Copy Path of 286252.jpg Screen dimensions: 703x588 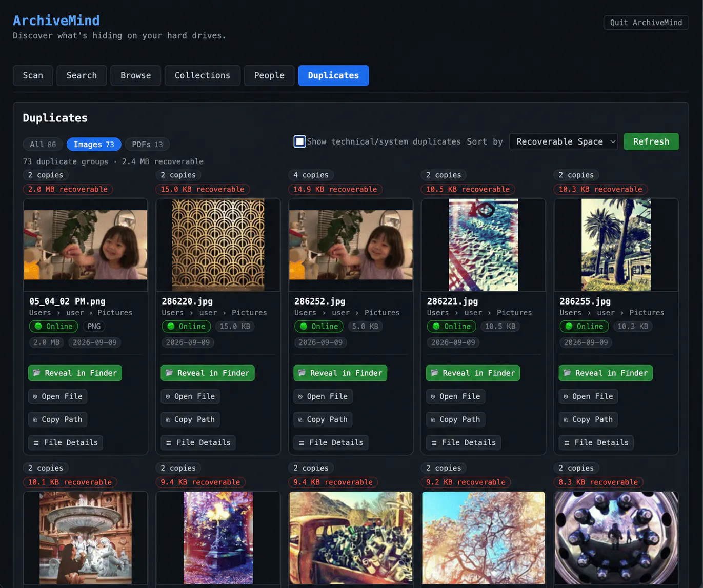[x=323, y=419]
